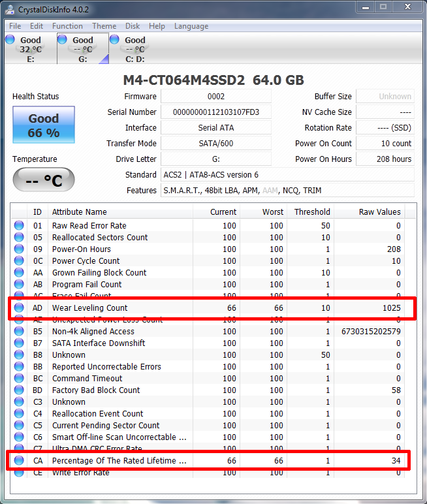This screenshot has height=504, width=427.
Task: Click the status orb for Reported Uncorrectable Errors
Action: (19, 366)
